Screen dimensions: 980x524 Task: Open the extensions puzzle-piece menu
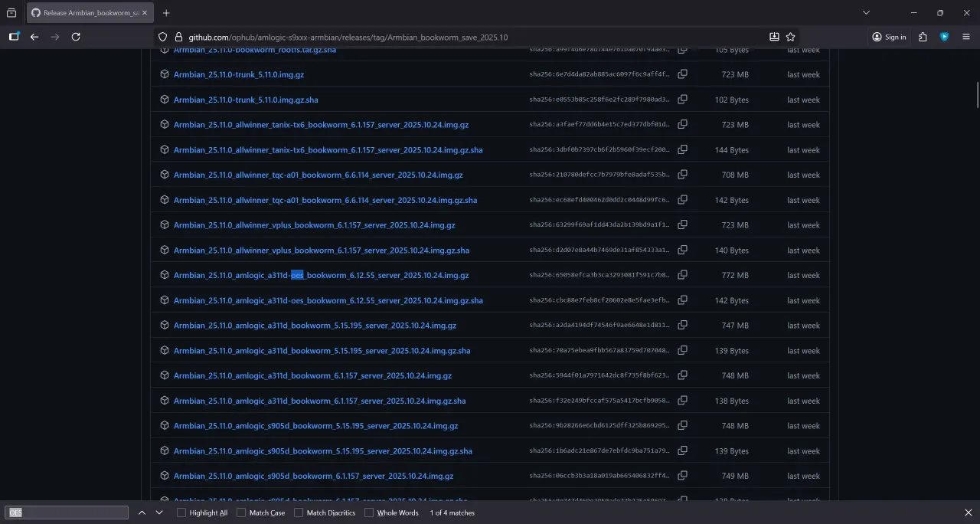tap(923, 37)
